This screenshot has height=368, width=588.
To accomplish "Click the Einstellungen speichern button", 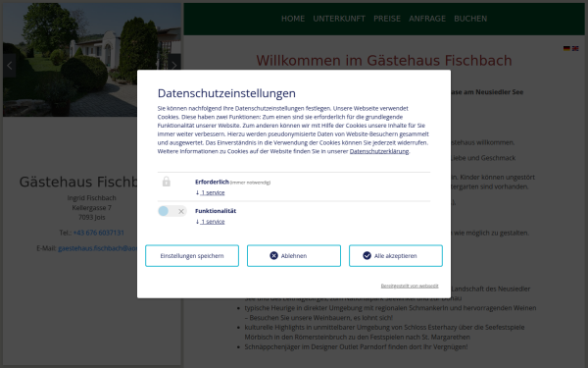I will pos(192,256).
